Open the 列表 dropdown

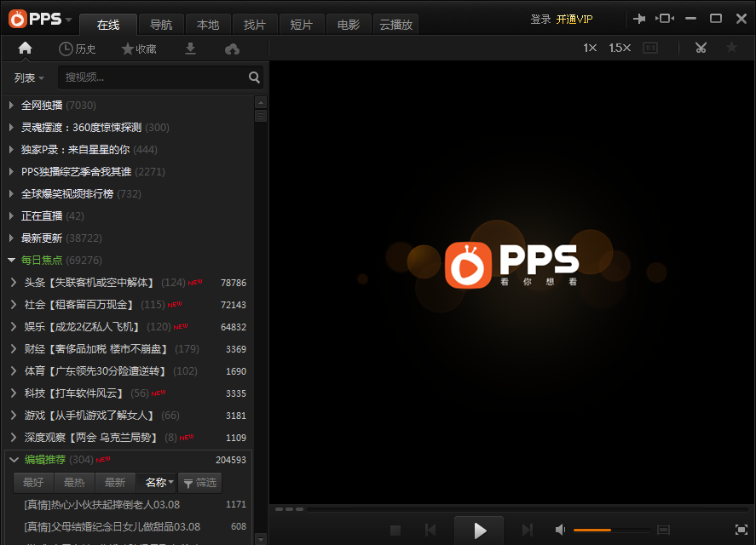tap(29, 77)
